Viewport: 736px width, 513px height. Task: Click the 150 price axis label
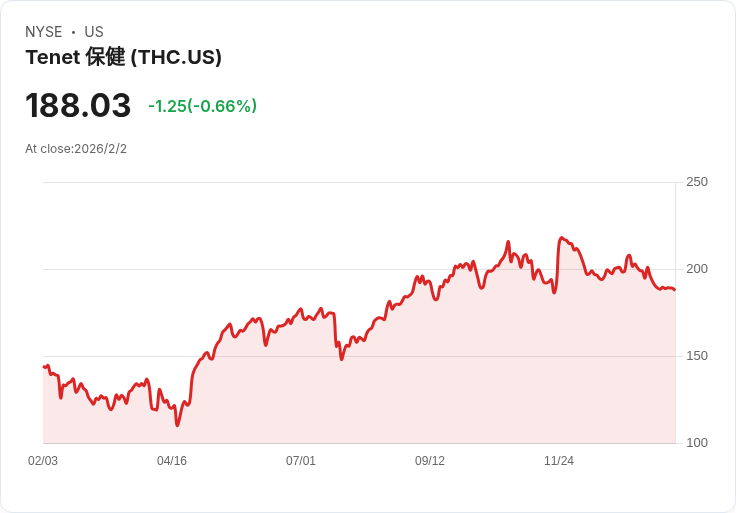(697, 356)
